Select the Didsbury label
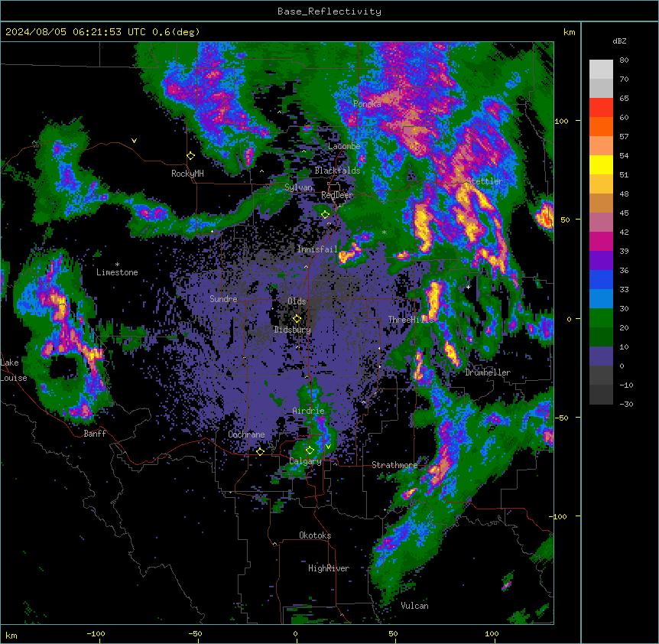The image size is (659, 644). (x=293, y=330)
